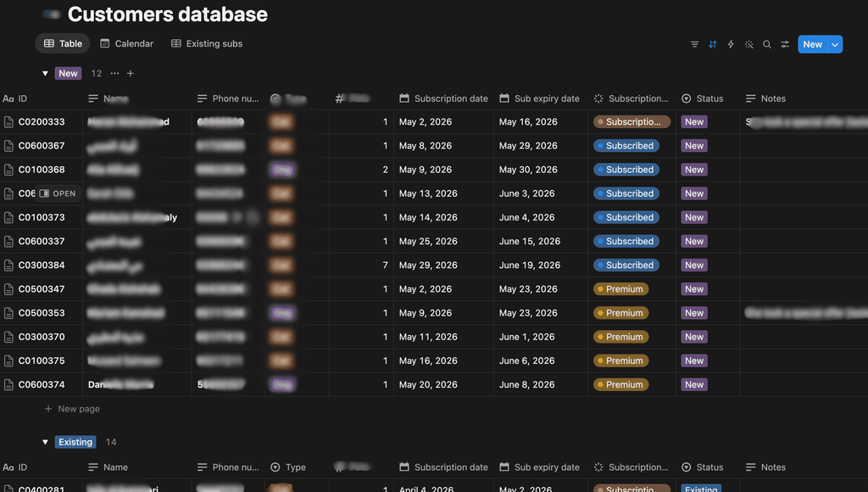Click the three-dot options next to New group
868x492 pixels.
(114, 73)
